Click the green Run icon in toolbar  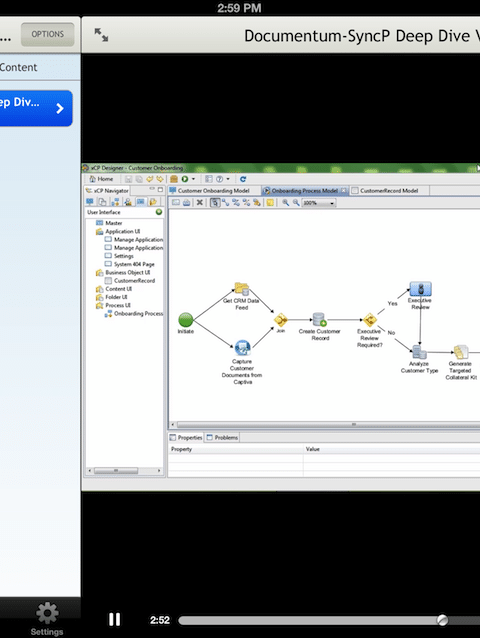(x=185, y=179)
